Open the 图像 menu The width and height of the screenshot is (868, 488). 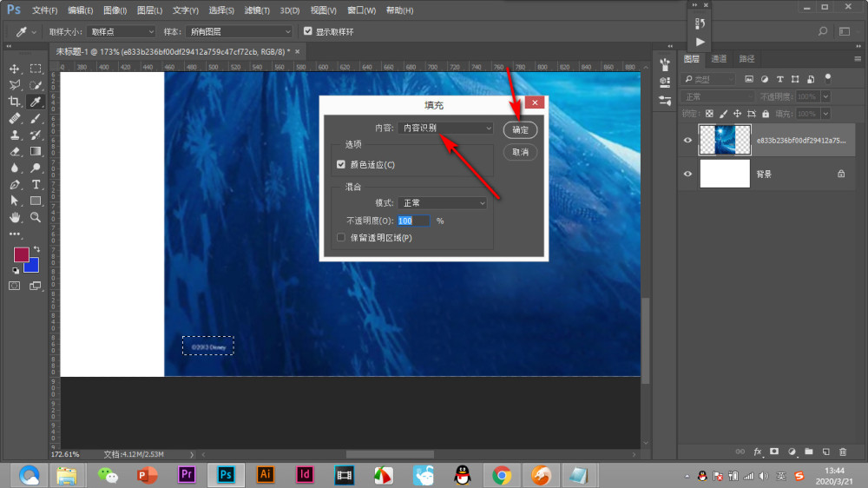pyautogui.click(x=115, y=10)
